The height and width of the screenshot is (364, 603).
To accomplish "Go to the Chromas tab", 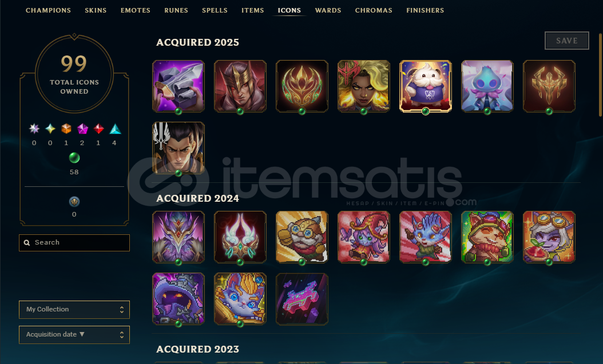I will pos(374,10).
